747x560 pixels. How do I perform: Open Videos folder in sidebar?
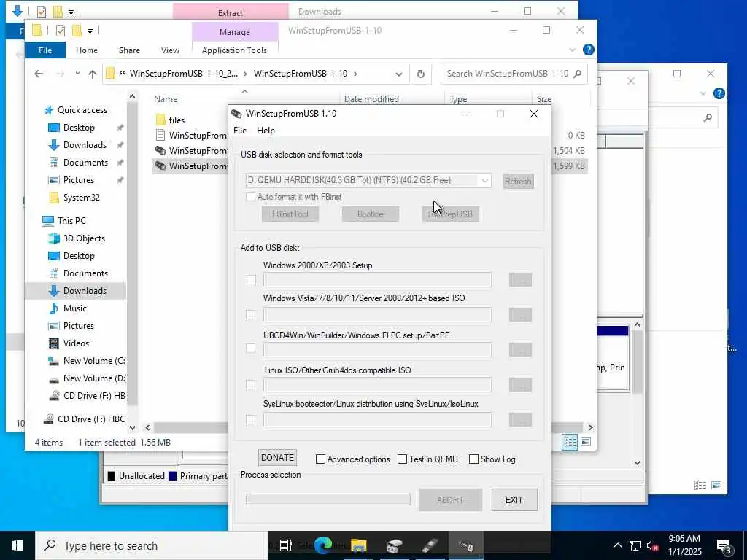(x=76, y=343)
